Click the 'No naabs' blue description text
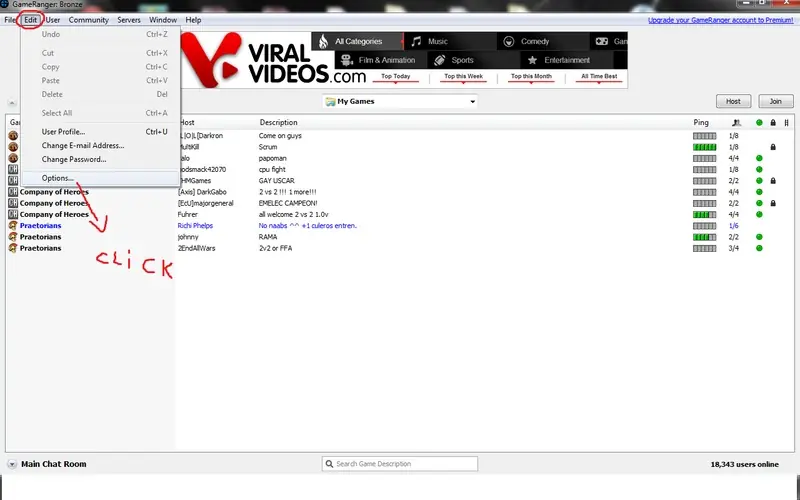Image resolution: width=800 pixels, height=500 pixels. (308, 226)
